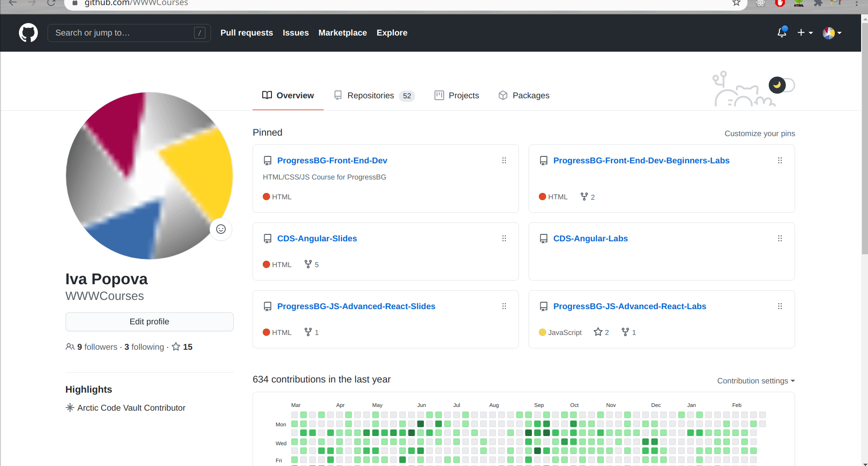Click drag handle on CDS-Angular-Slides pin
This screenshot has height=466, width=868.
[504, 239]
